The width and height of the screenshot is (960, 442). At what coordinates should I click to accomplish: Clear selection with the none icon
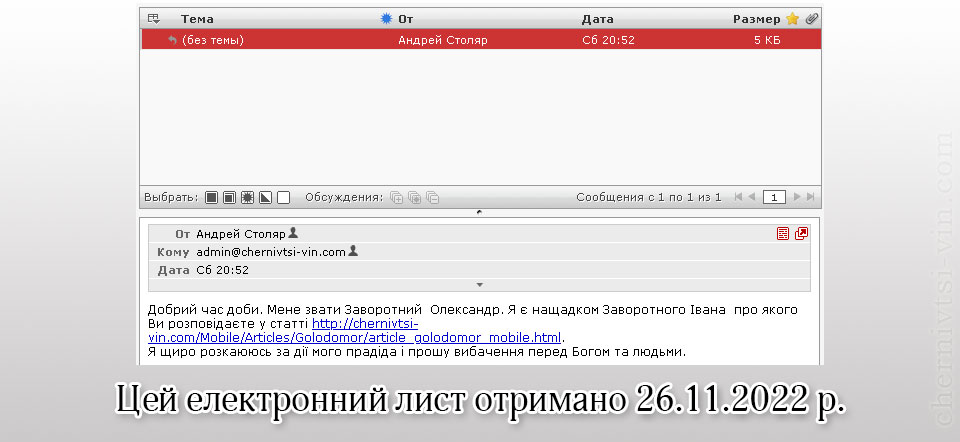point(283,198)
